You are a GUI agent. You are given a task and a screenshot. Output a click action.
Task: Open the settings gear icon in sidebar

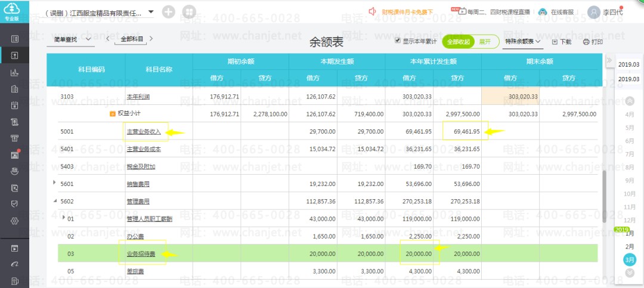(15, 221)
